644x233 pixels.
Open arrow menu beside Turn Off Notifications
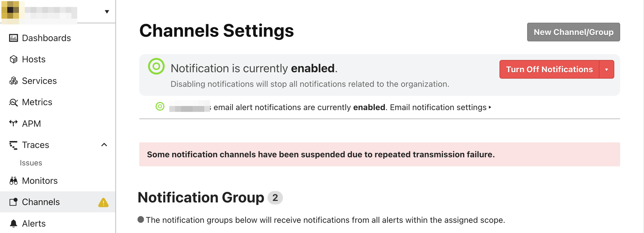(607, 69)
